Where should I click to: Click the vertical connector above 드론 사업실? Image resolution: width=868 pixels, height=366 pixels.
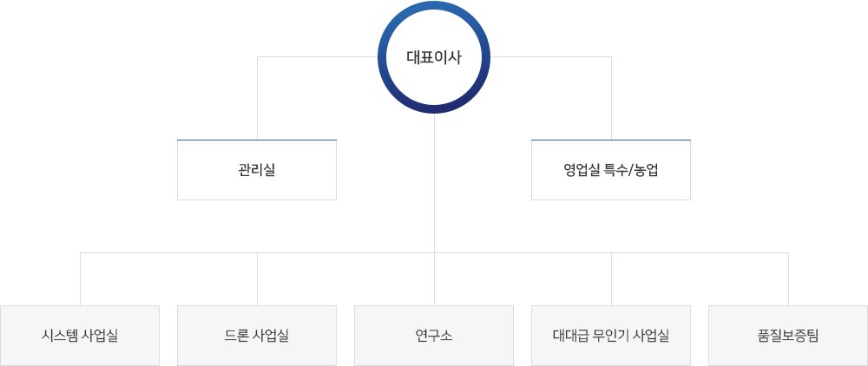click(x=258, y=279)
